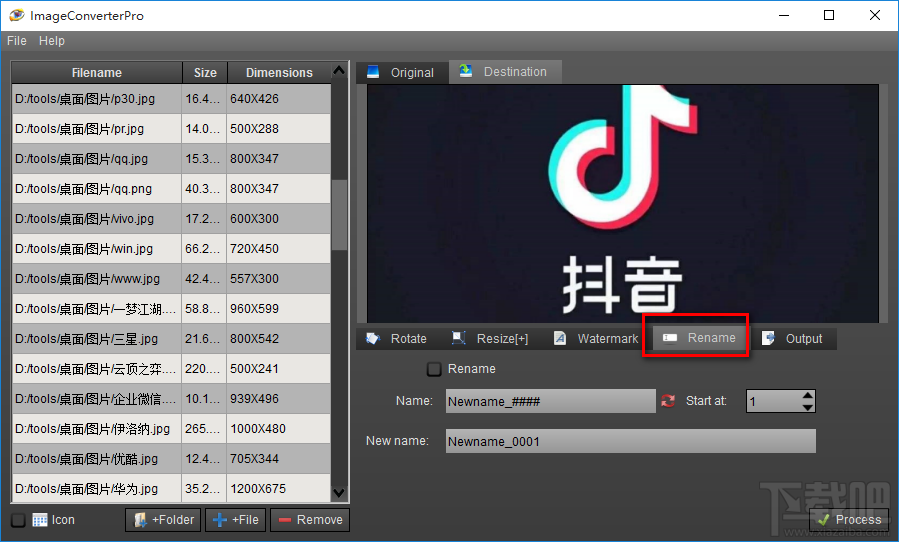Open the Resize[+] settings tab
Screen dimensions: 899x542
pyautogui.click(x=491, y=338)
